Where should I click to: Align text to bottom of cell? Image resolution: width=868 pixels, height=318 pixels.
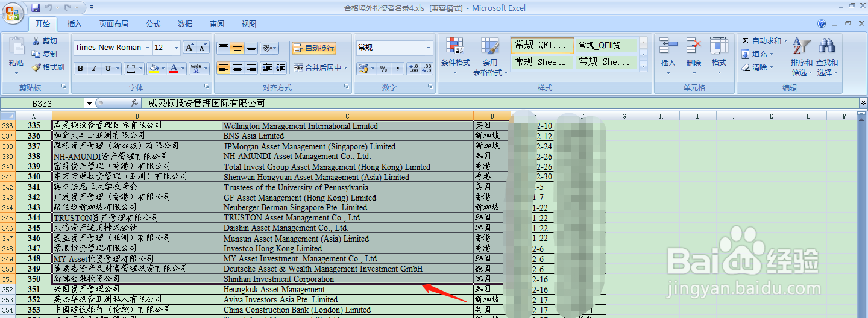[x=251, y=48]
